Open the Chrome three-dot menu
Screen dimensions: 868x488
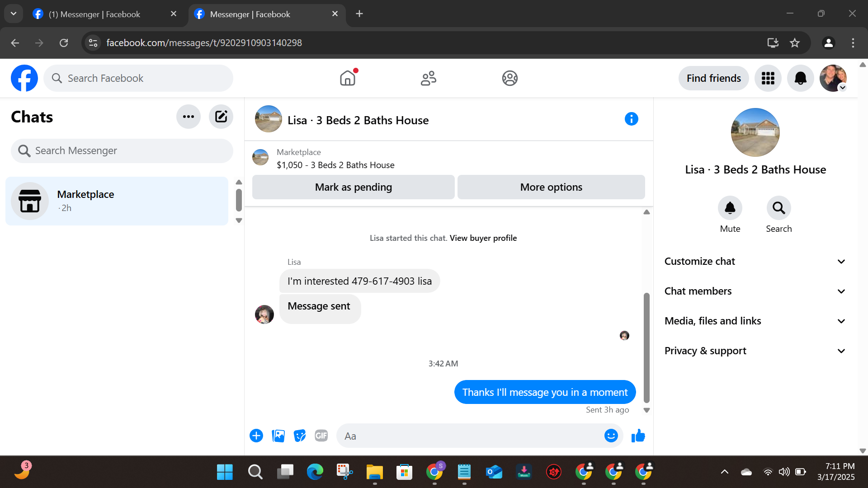[x=853, y=43]
